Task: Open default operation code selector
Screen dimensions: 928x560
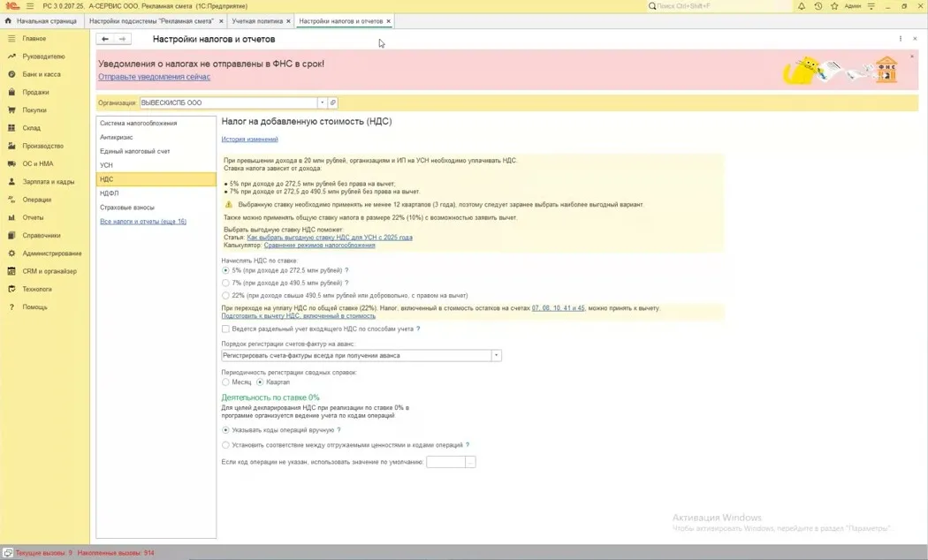Action: click(470, 462)
